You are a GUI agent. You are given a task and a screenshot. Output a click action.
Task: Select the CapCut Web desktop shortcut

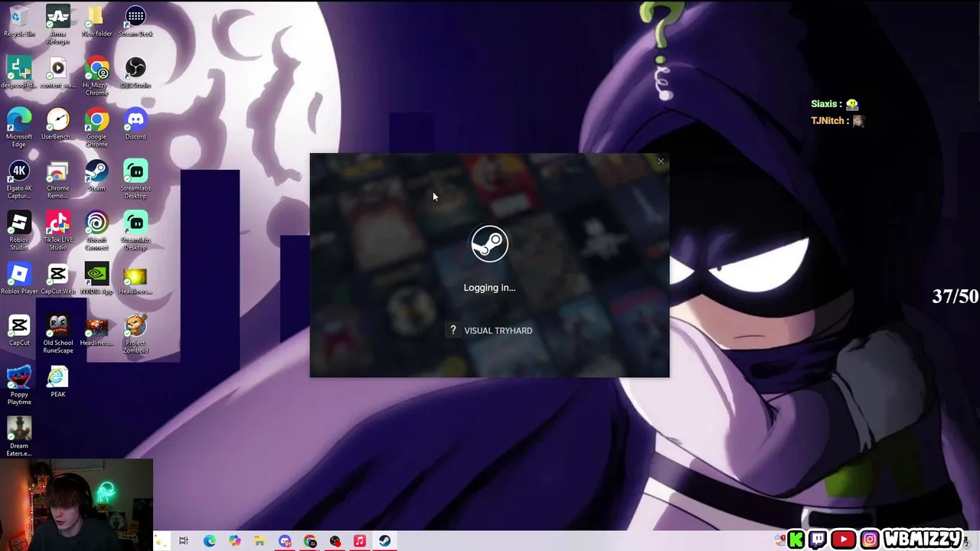(x=58, y=279)
